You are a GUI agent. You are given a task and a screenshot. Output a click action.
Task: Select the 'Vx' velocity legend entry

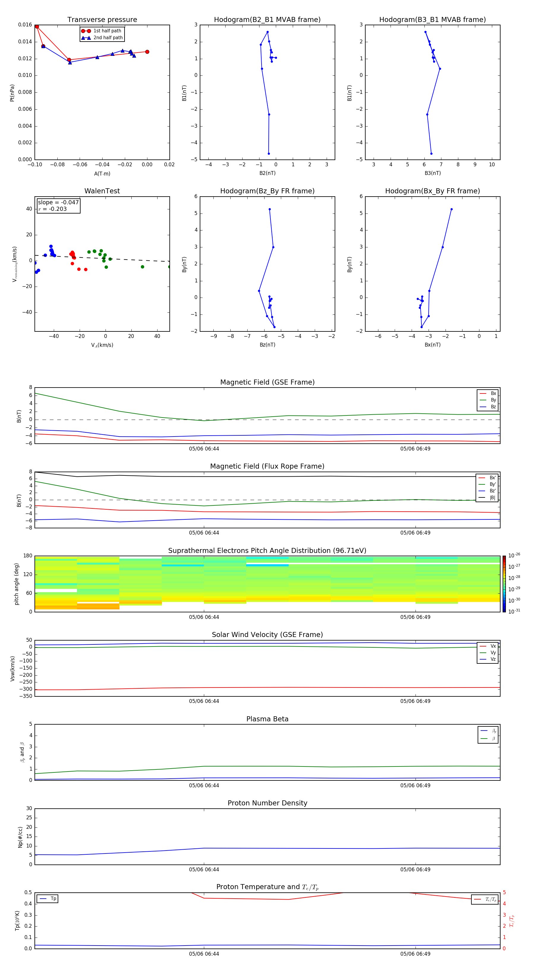click(x=488, y=646)
